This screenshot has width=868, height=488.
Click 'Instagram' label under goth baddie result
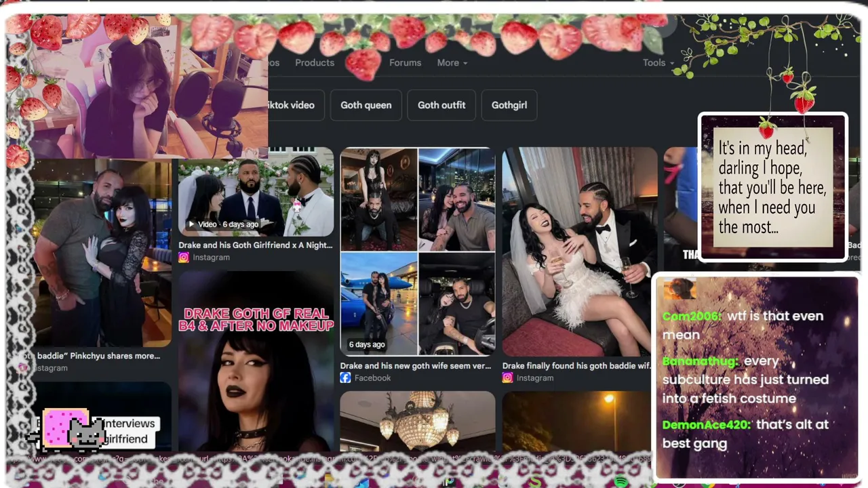point(535,378)
